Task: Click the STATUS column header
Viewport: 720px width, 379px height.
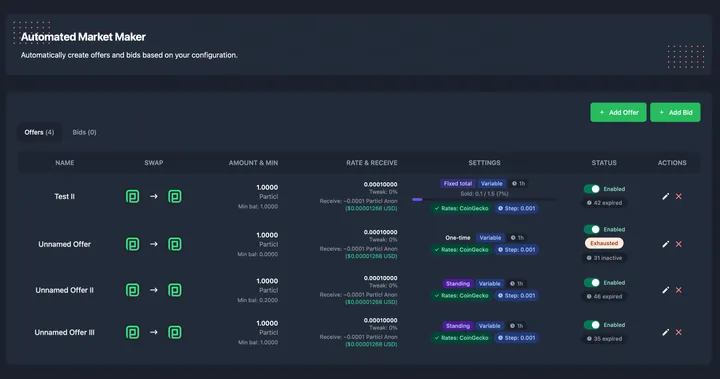Action: pos(604,163)
